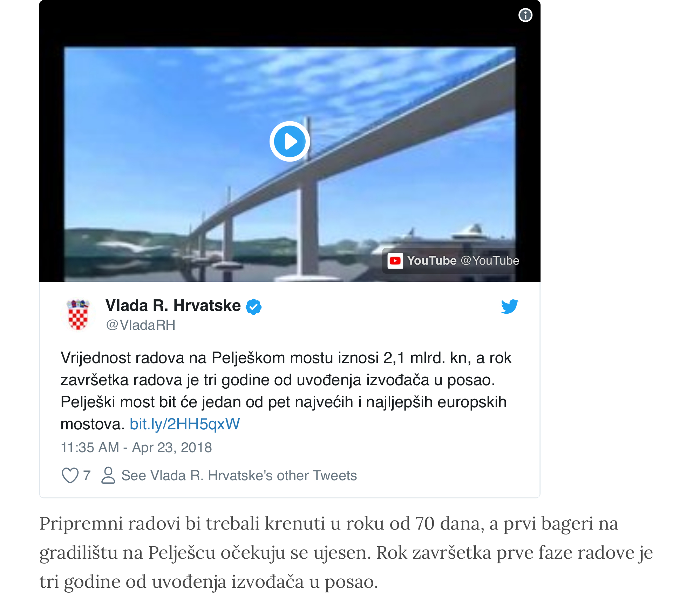The width and height of the screenshot is (700, 613).
Task: Click the person icon below the tweet
Action: click(x=108, y=476)
